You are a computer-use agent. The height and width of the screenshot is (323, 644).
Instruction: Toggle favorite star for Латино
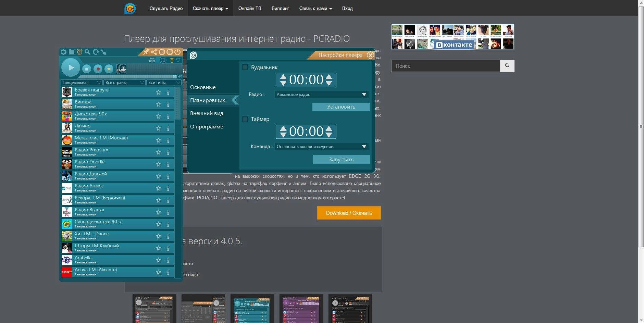[158, 128]
